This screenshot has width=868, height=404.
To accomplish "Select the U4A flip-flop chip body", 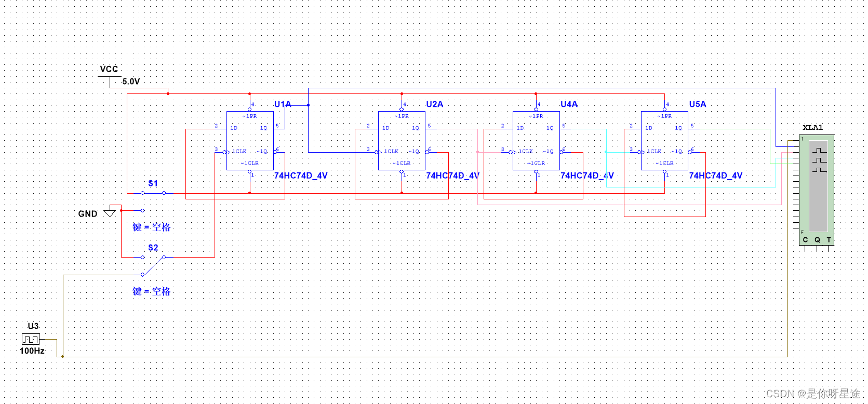I will tap(536, 141).
